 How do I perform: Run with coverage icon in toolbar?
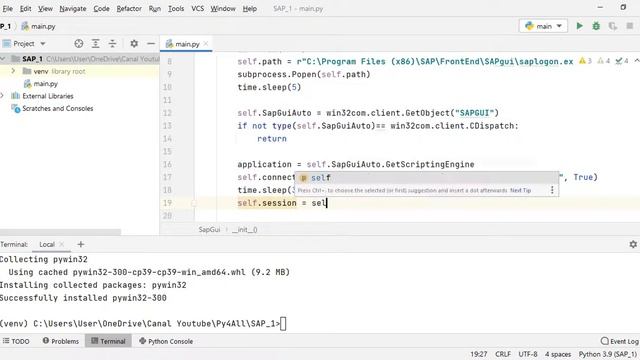pyautogui.click(x=613, y=26)
